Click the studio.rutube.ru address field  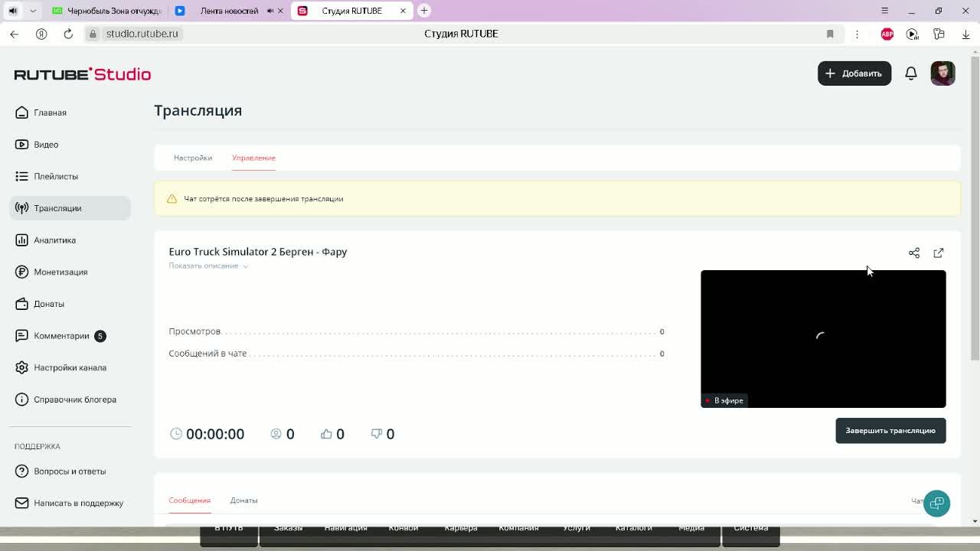pos(142,34)
